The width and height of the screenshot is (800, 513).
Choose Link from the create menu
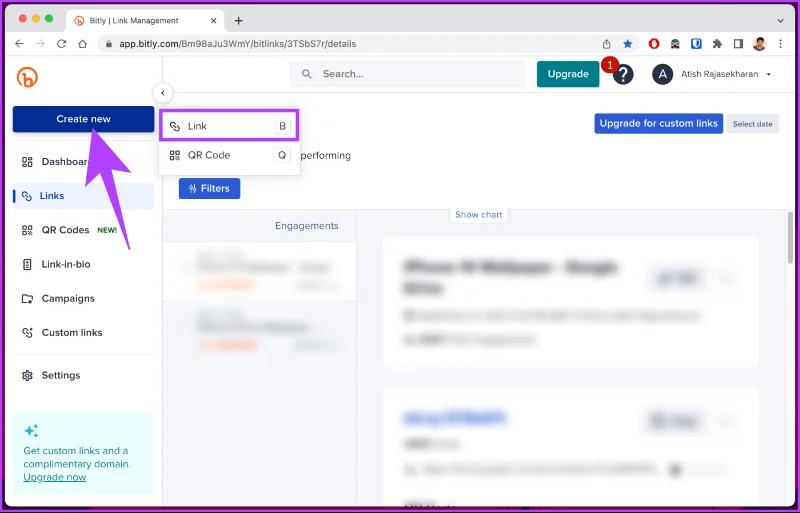click(x=229, y=126)
